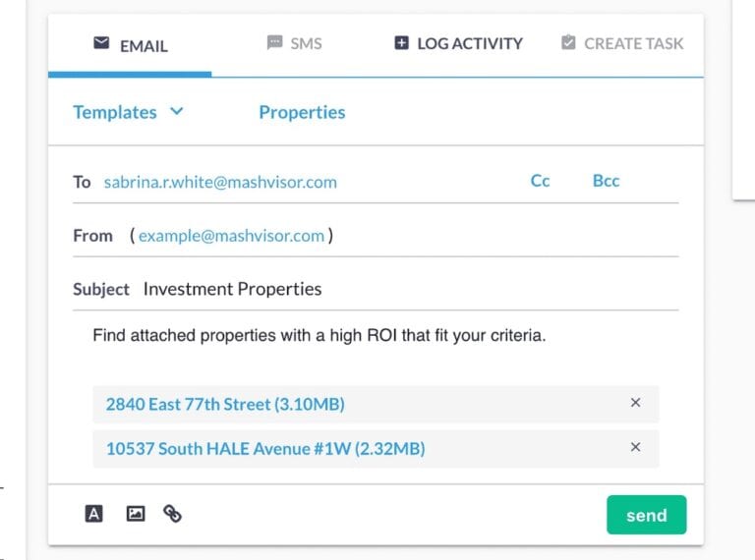Click the To recipient email field
755x560 pixels.
pos(220,182)
